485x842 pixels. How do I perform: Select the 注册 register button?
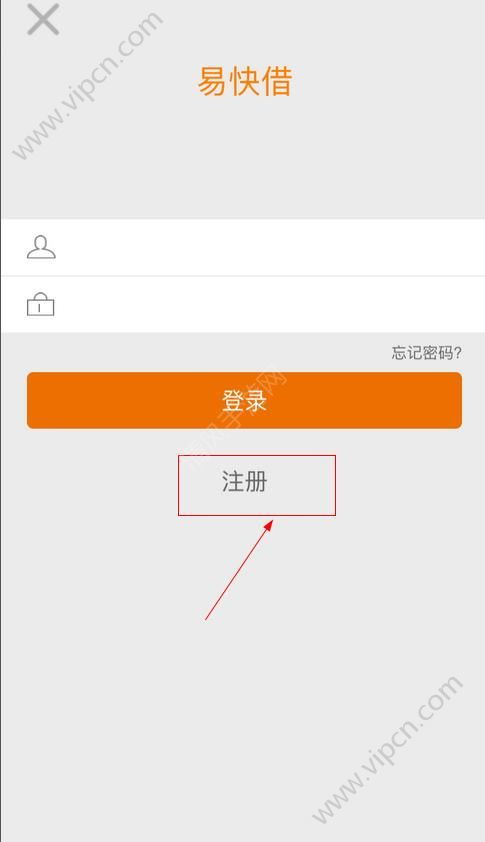click(257, 485)
